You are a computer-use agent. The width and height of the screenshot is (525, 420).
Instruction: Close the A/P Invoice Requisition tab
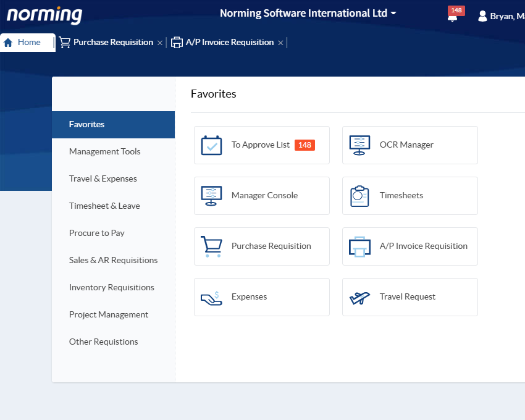click(x=280, y=43)
